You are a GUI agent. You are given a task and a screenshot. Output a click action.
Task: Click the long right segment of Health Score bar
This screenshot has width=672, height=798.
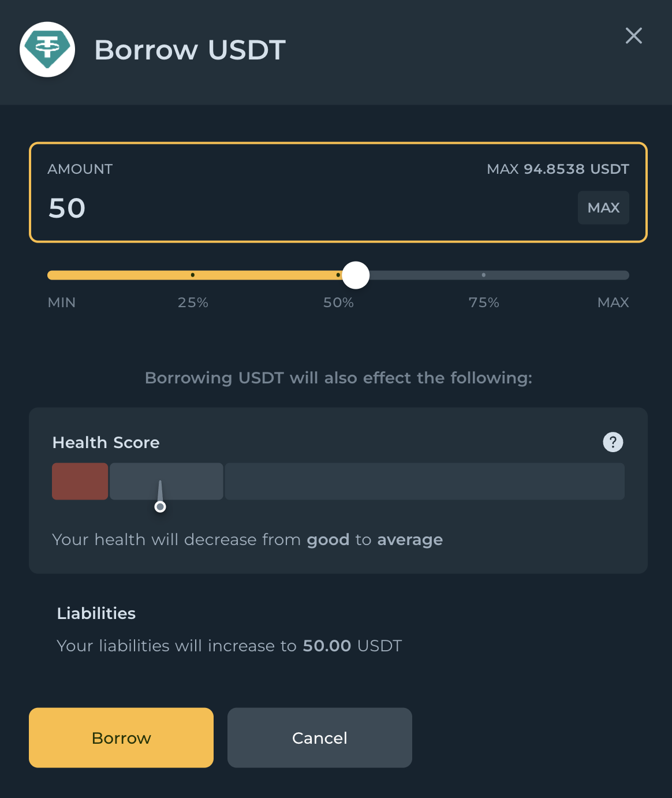(x=424, y=481)
